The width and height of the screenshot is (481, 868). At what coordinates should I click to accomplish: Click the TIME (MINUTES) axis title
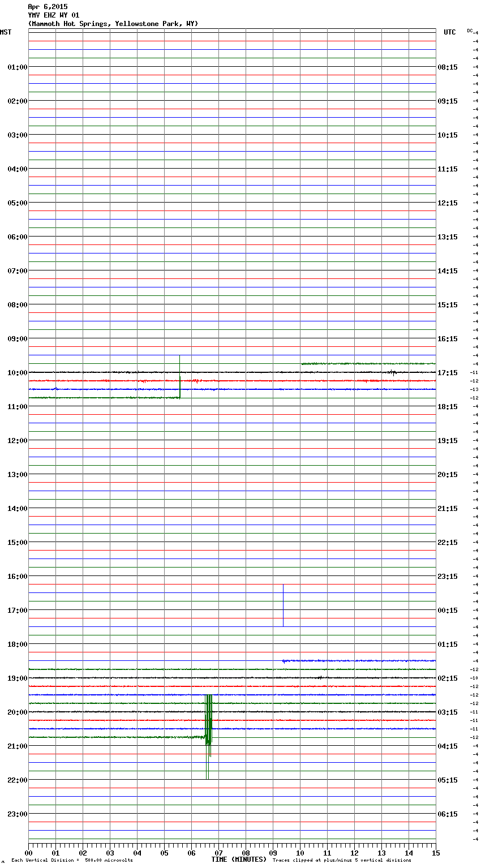click(239, 860)
